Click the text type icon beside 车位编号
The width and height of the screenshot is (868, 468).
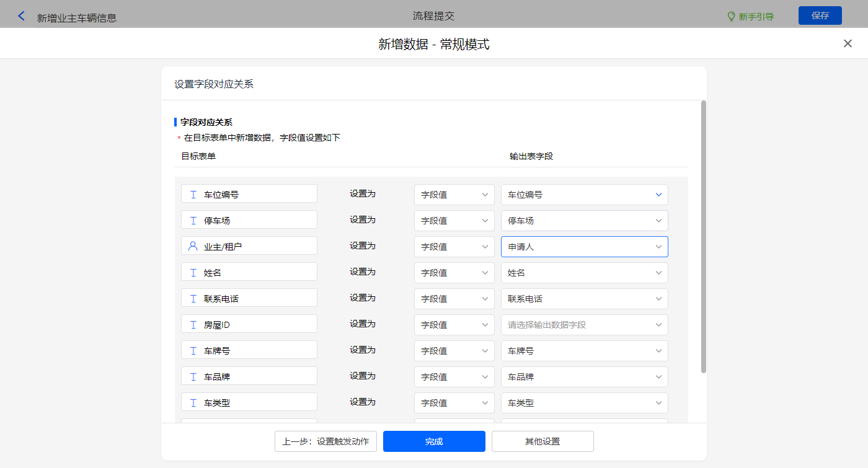point(193,195)
